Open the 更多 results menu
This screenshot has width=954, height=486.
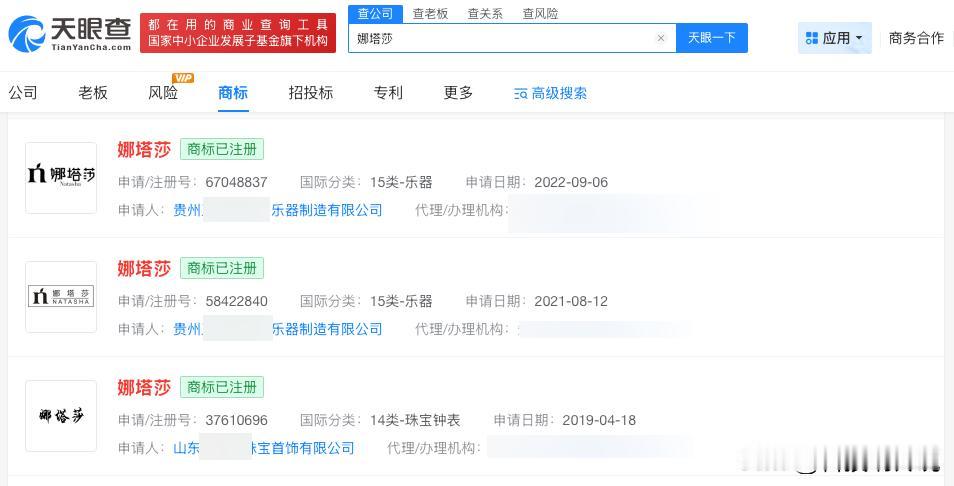(458, 92)
